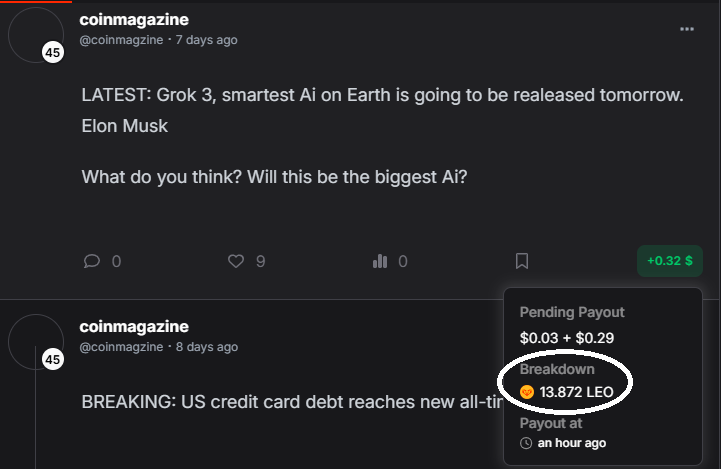Click the 7 days ago timestamp
The width and height of the screenshot is (721, 469).
coord(206,40)
